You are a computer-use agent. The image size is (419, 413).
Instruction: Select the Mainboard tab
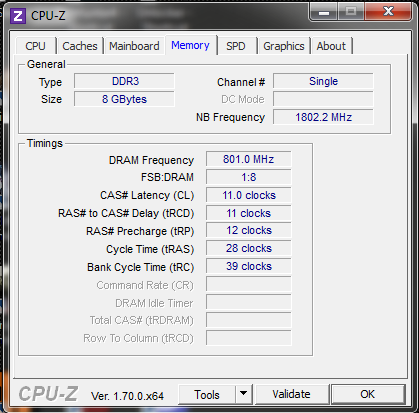click(x=134, y=46)
